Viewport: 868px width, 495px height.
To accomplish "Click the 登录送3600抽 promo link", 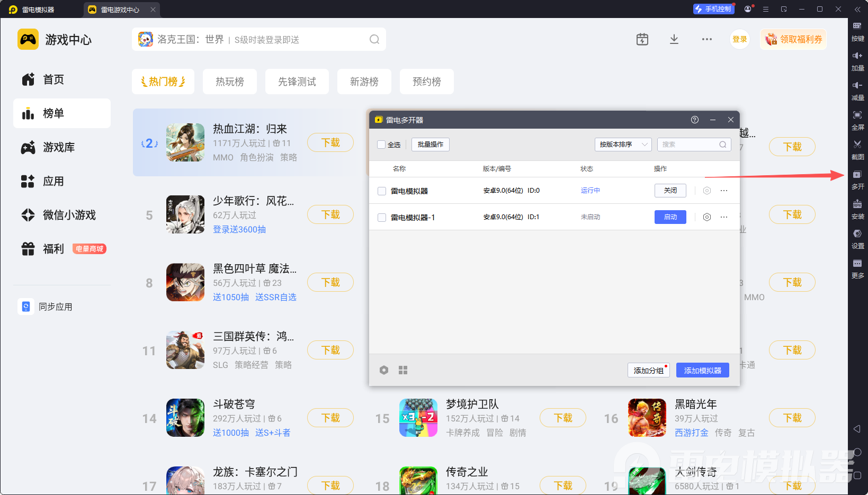I will pos(239,229).
